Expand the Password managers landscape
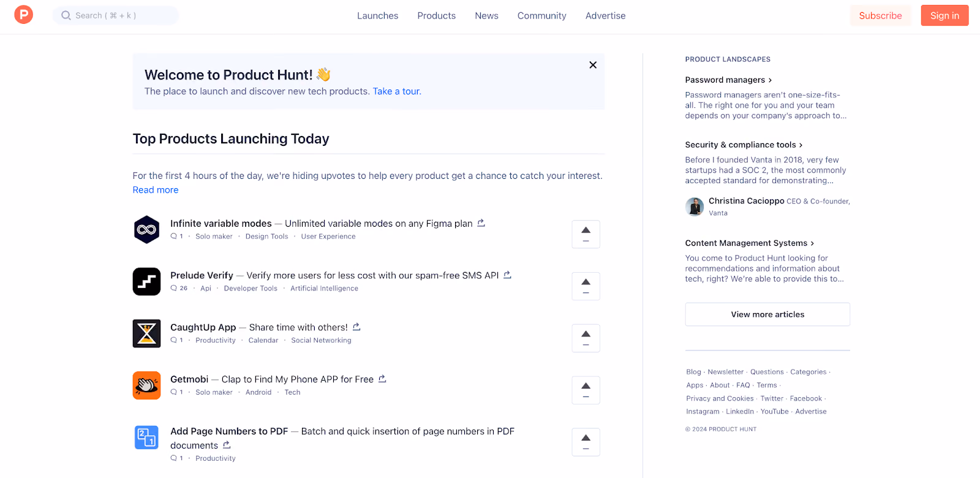This screenshot has height=478, width=980. [728, 80]
